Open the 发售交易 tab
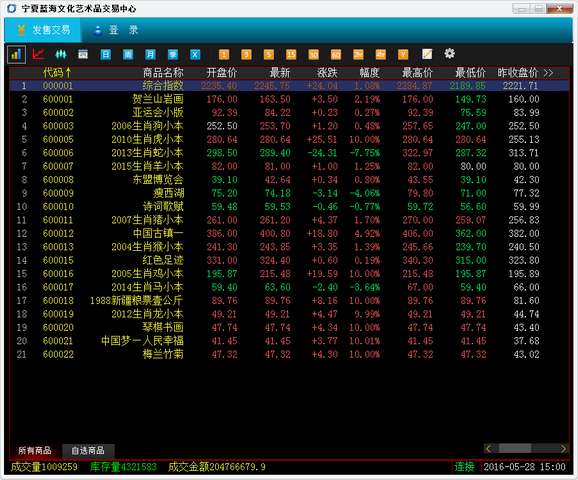The image size is (578, 480). pyautogui.click(x=43, y=30)
